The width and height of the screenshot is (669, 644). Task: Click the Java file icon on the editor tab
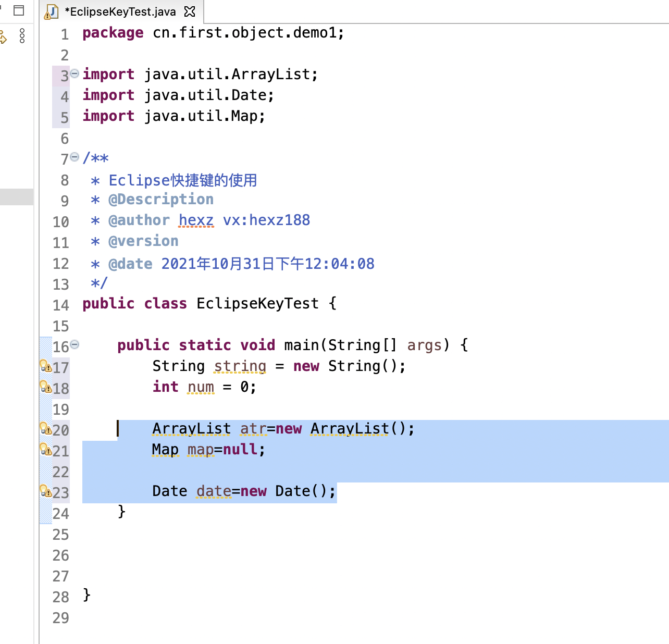pos(51,11)
